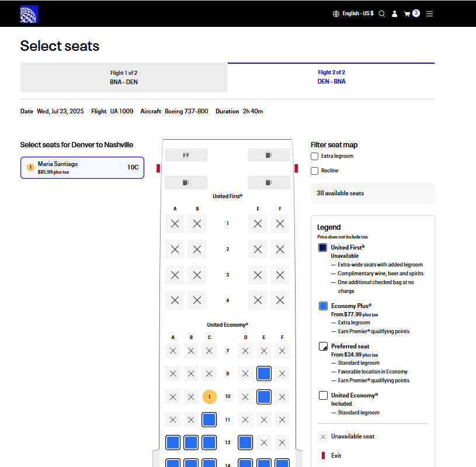Image resolution: width=476 pixels, height=467 pixels.
Task: Click unavailable First seat 2B
Action: pos(197,250)
